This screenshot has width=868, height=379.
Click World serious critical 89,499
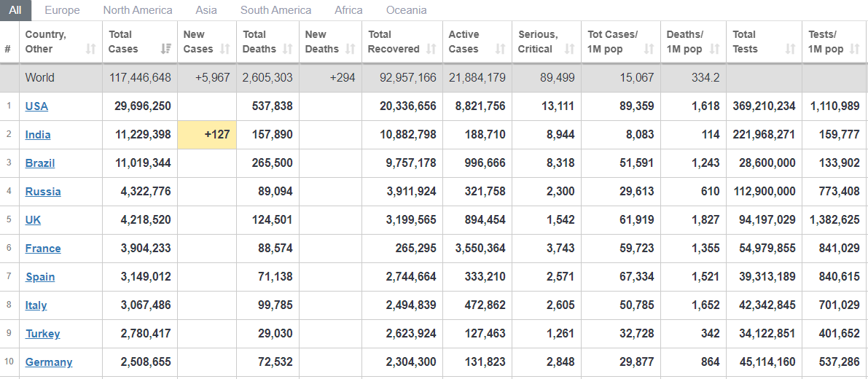pos(558,77)
